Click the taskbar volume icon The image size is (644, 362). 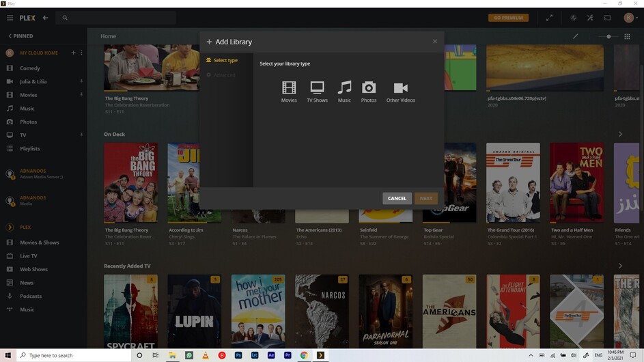[x=574, y=355]
